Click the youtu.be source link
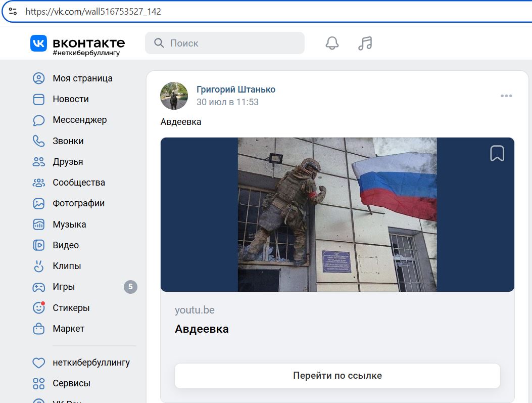Viewport: 532px width, 403px height. 195,310
